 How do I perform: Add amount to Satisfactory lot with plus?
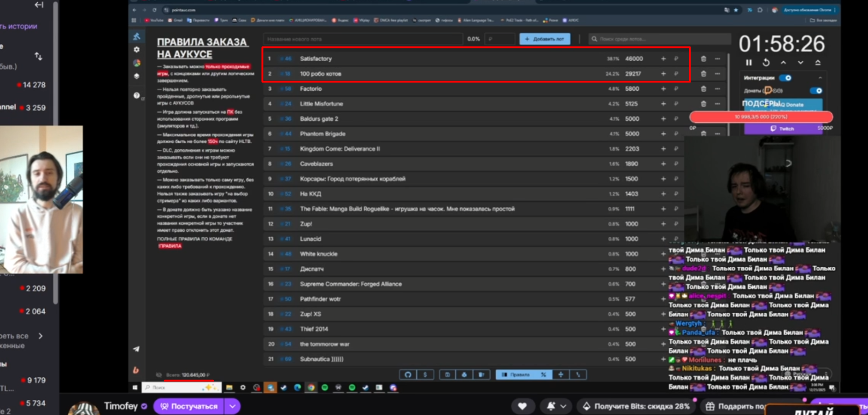(x=663, y=58)
